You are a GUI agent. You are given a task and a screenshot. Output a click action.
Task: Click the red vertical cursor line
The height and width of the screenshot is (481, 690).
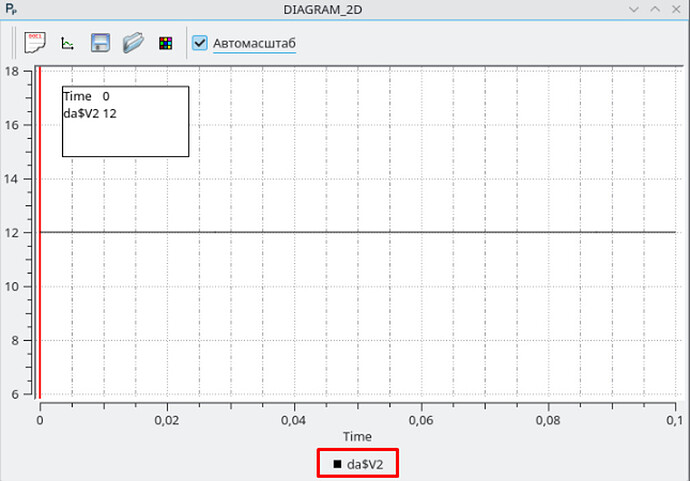pyautogui.click(x=40, y=232)
